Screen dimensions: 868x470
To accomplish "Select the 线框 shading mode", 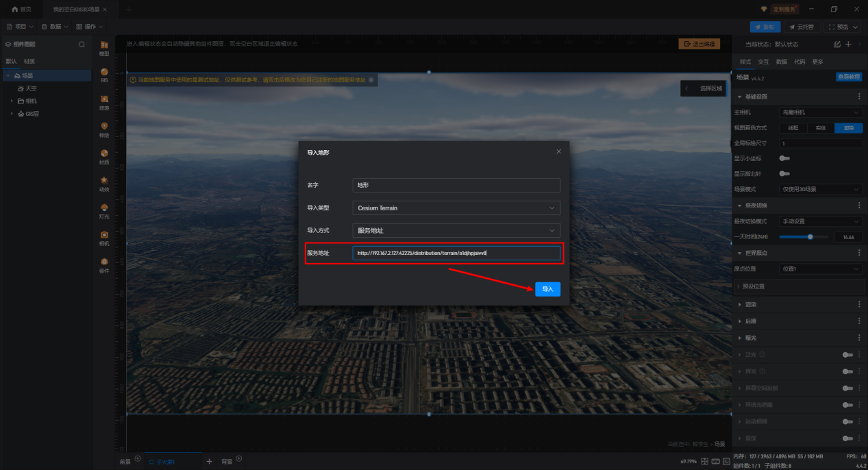I will [793, 127].
